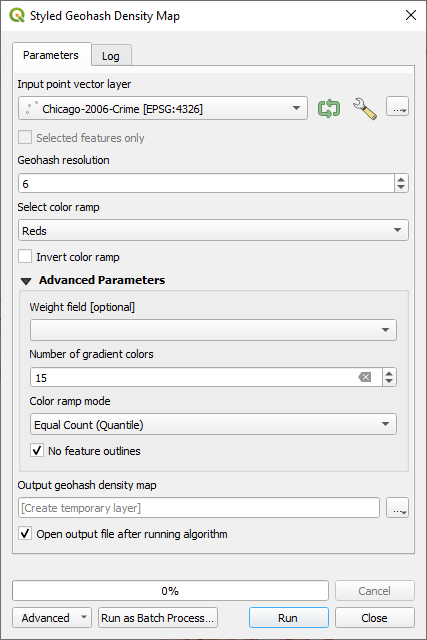Image resolution: width=427 pixels, height=640 pixels.
Task: Close the Styled Geohash Density Map dialog
Action: (411, 16)
